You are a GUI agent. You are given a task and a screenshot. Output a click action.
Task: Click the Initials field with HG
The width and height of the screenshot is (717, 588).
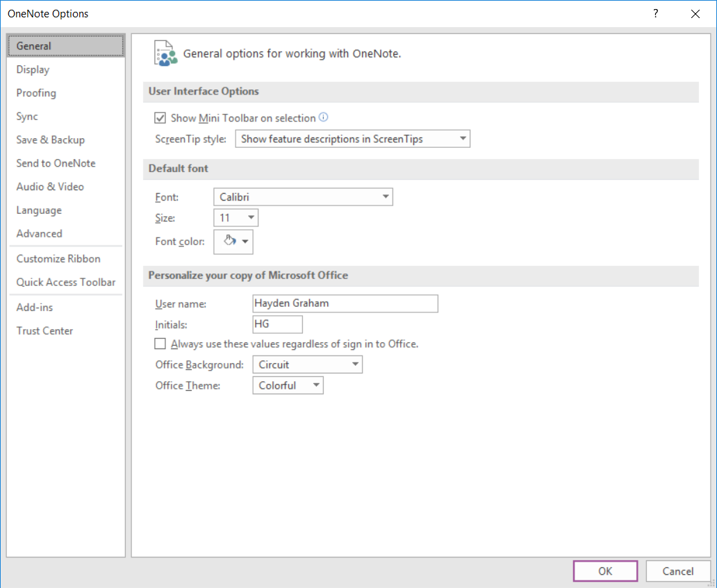[278, 324]
